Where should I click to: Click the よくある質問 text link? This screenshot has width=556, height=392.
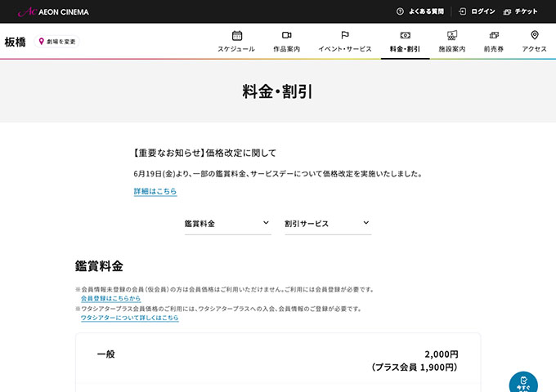pos(426,11)
